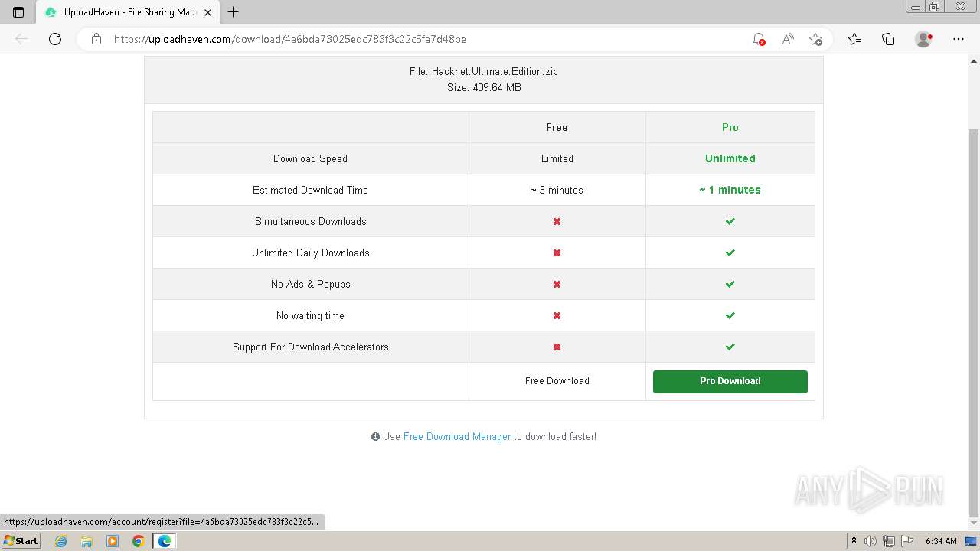Open File Explorer from taskbar
Image resolution: width=980 pixels, height=551 pixels.
(87, 541)
